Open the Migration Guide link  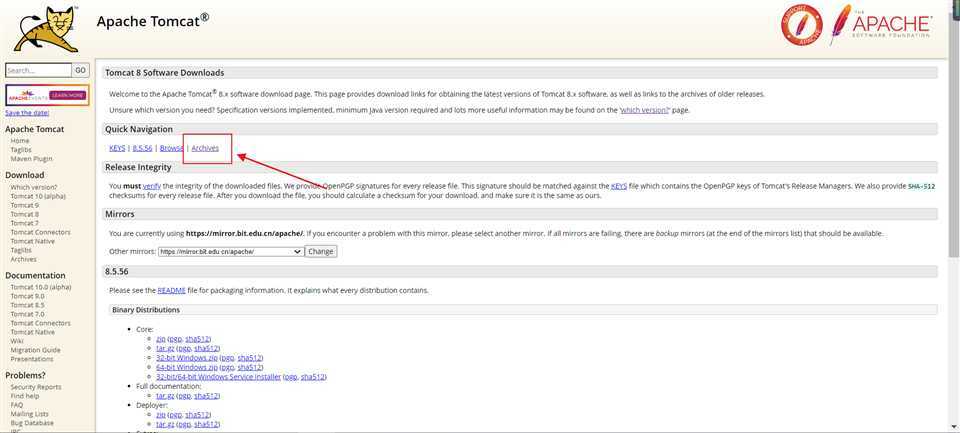(x=35, y=350)
